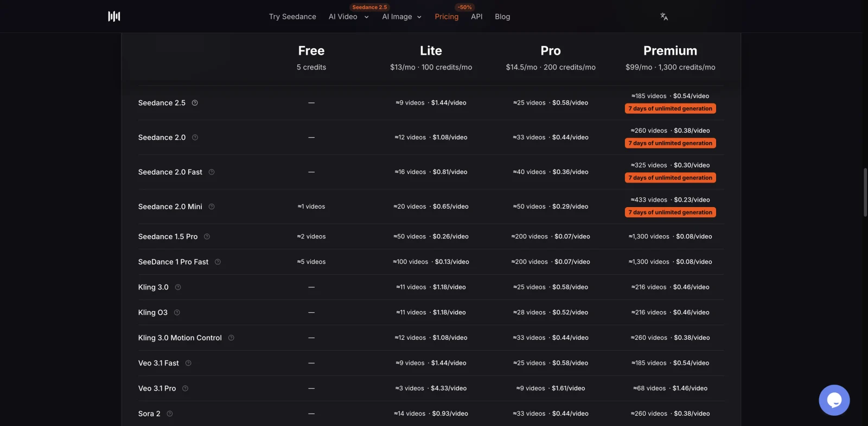Select the Lite plan column header
Image resolution: width=868 pixels, height=426 pixels.
(431, 51)
